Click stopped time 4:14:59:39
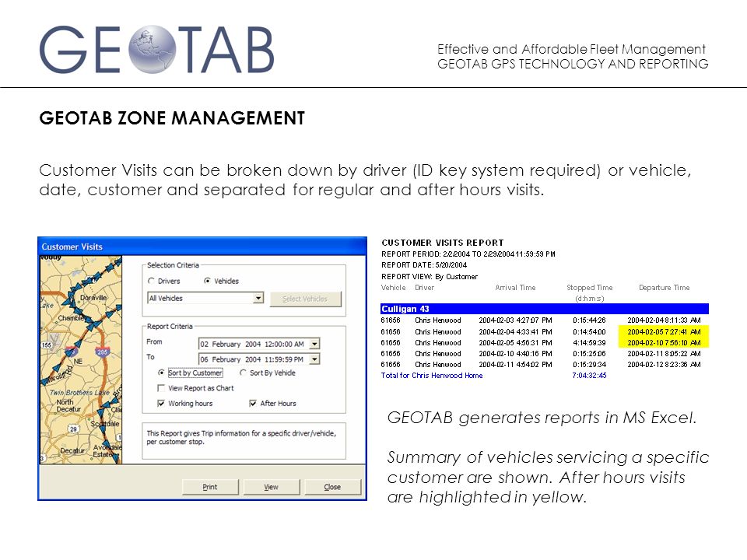Image resolution: width=747 pixels, height=560 pixels. (x=589, y=342)
